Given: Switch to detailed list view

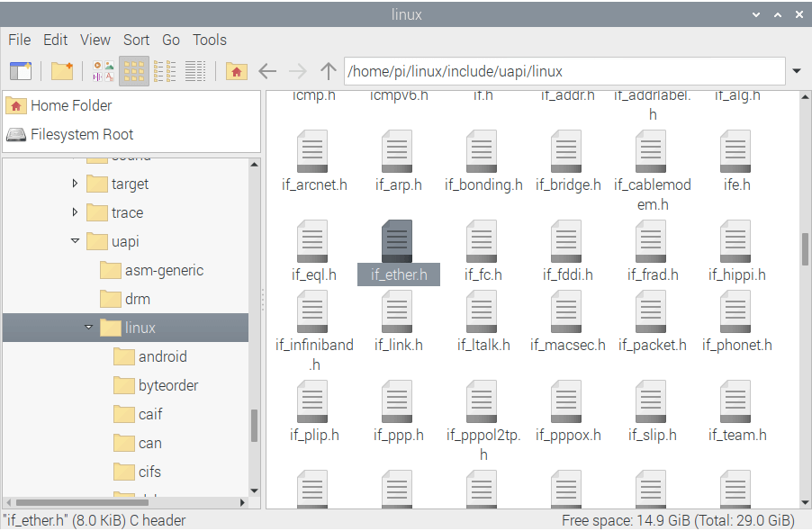Looking at the screenshot, I should [195, 71].
